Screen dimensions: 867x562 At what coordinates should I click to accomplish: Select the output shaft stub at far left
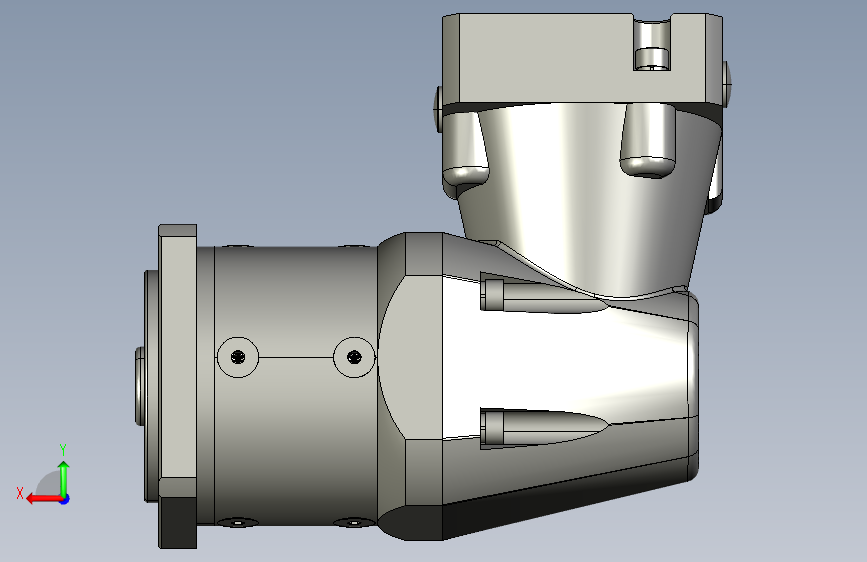click(x=140, y=386)
